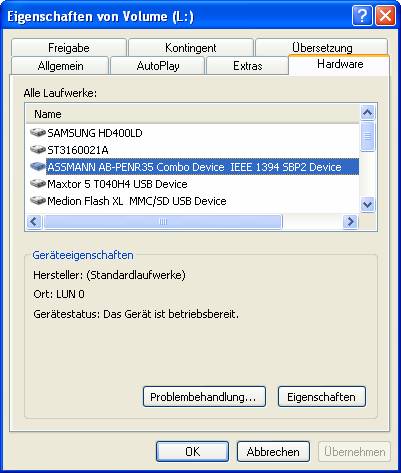The width and height of the screenshot is (401, 473).
Task: Click the horizontal scrollbar thumb
Action: click(163, 222)
